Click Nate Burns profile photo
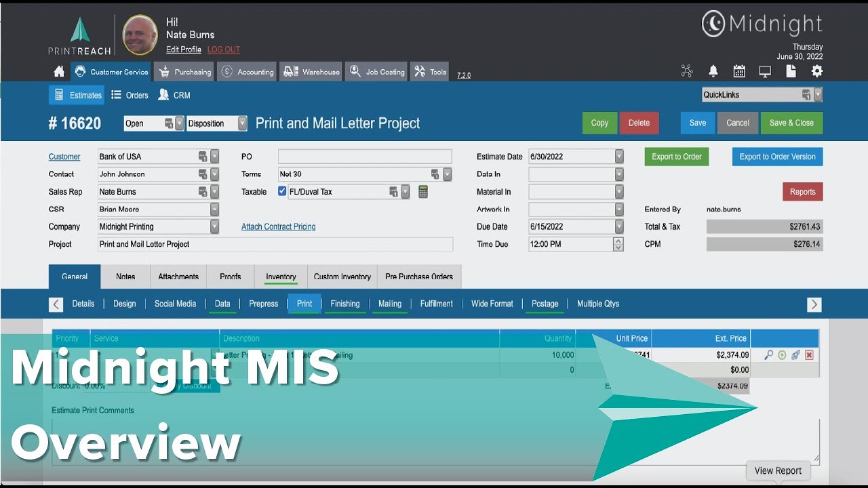The width and height of the screenshot is (868, 488). point(140,35)
